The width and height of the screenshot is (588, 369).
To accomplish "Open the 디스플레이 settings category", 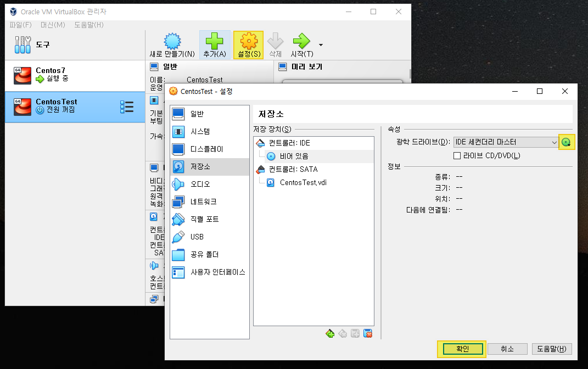I will [210, 149].
